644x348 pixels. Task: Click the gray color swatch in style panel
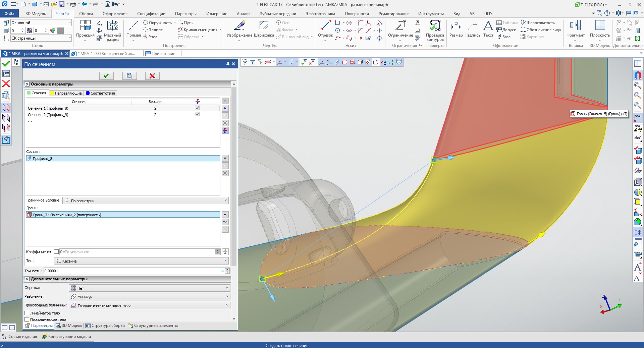(x=61, y=31)
